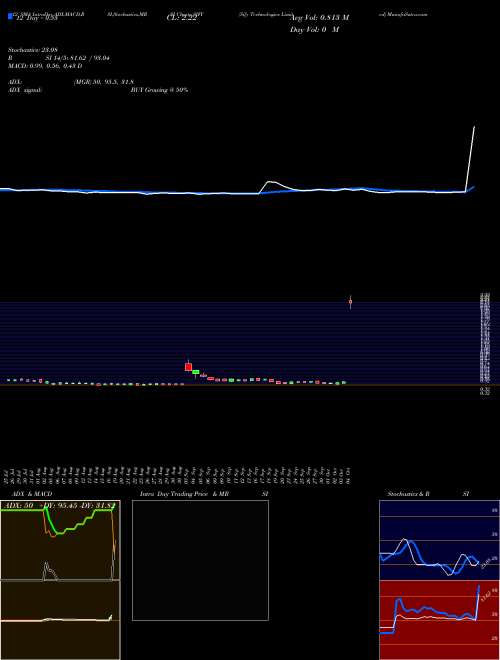Click the MACD line in the lower-left panel
This screenshot has width=500, height=660.
pyautogui.click(x=57, y=620)
